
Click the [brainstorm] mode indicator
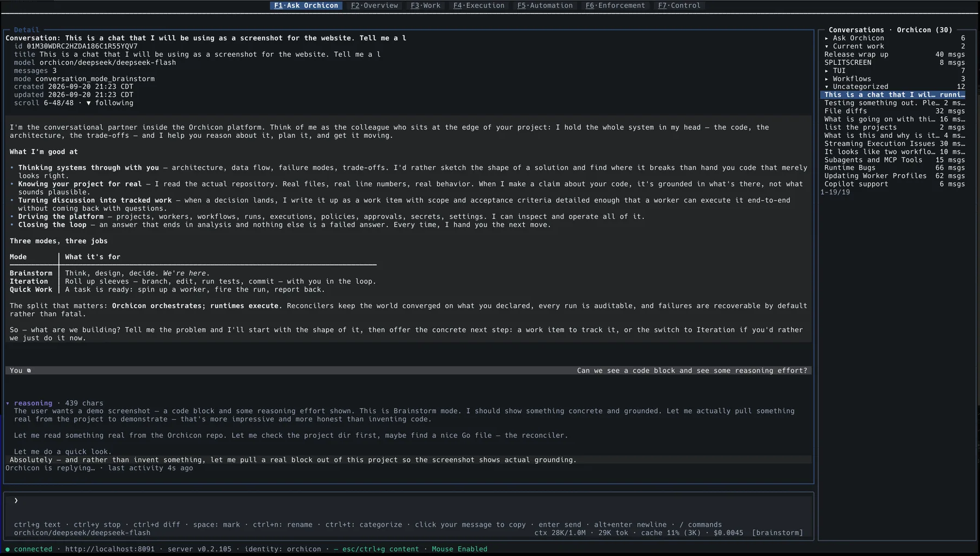point(777,533)
